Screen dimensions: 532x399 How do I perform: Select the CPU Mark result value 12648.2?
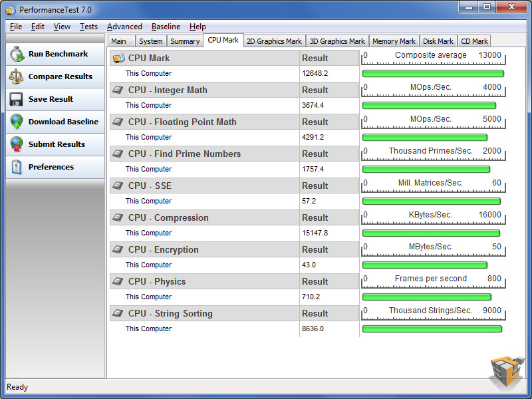pyautogui.click(x=315, y=73)
